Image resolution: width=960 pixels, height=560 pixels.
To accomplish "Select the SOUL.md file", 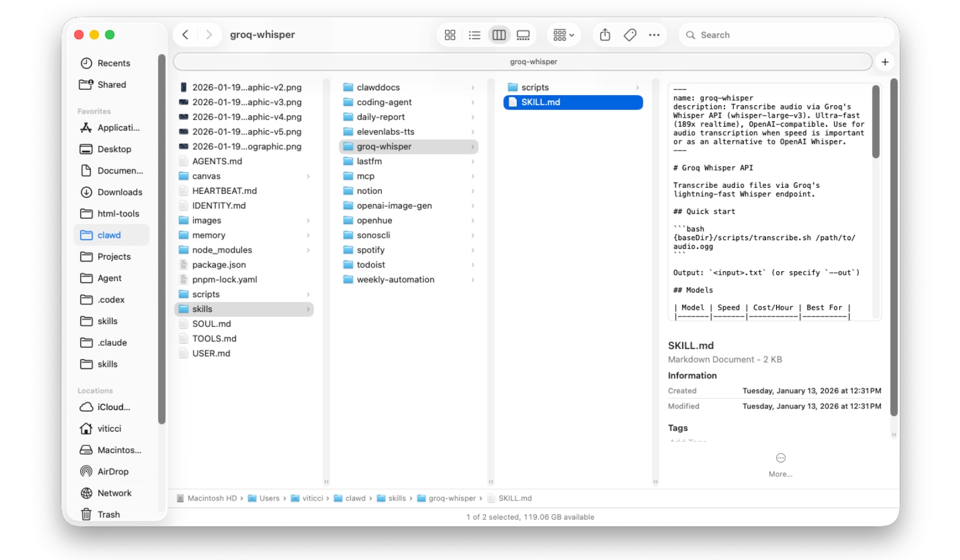I will 244,324.
